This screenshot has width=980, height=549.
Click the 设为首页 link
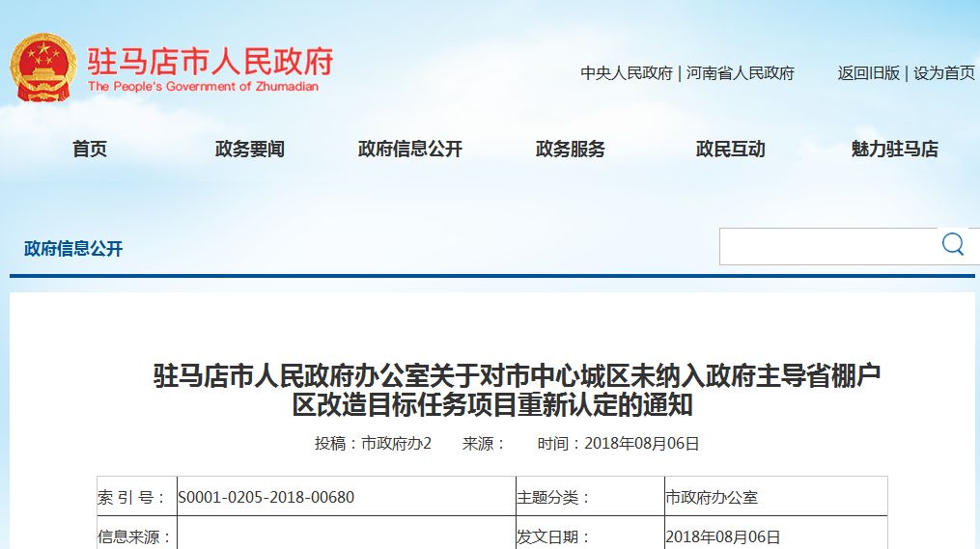tap(943, 73)
